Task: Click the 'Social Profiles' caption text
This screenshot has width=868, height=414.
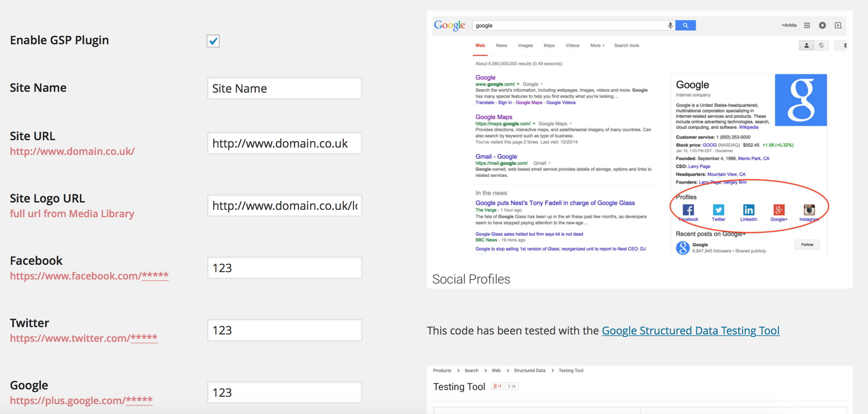Action: click(x=471, y=279)
